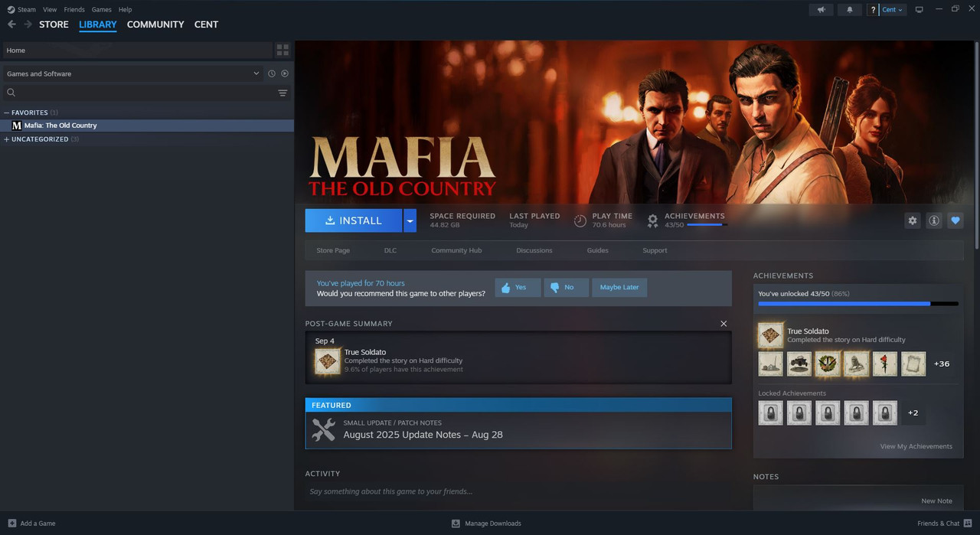This screenshot has width=980, height=535.
Task: Click the car achievement thumbnail
Action: point(799,364)
